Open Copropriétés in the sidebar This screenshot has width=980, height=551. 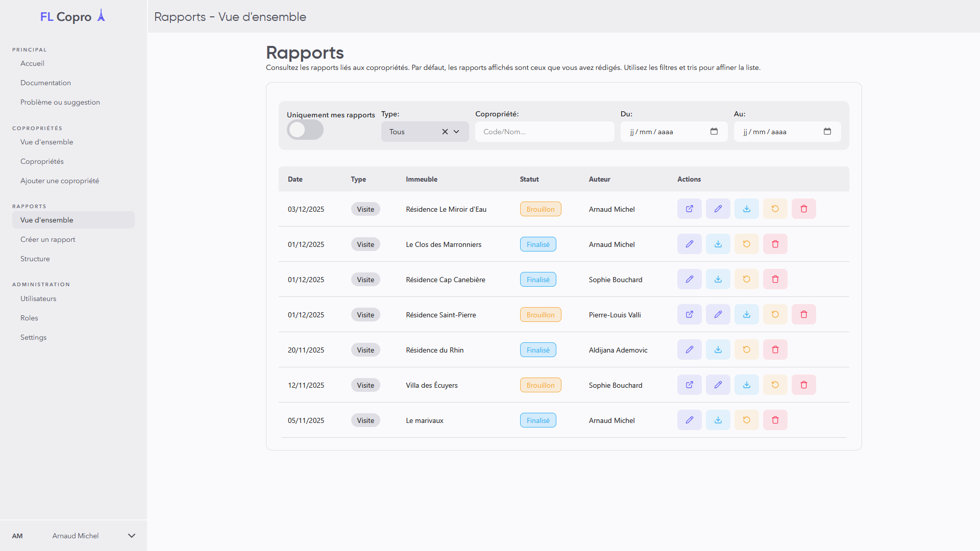tap(42, 161)
